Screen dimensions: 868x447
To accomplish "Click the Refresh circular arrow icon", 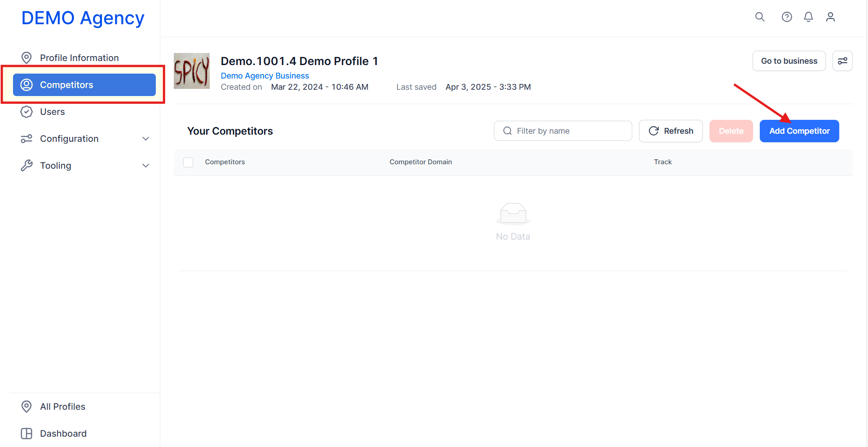I will pos(654,131).
